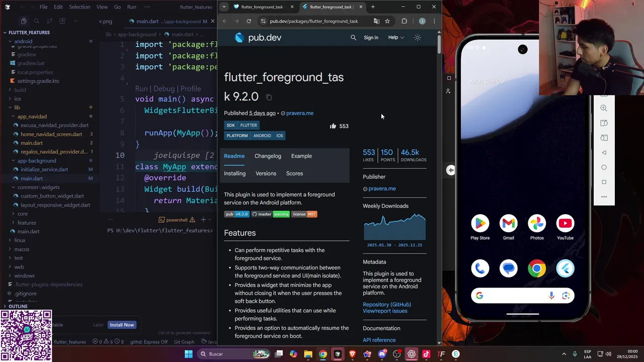Open the Repository (GitHub) link
The height and width of the screenshot is (362, 644).
tap(387, 305)
